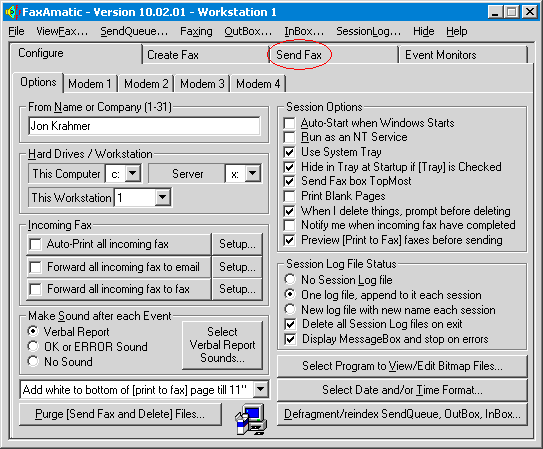
Task: Toggle Delete all Session Log files on exit
Action: [290, 324]
